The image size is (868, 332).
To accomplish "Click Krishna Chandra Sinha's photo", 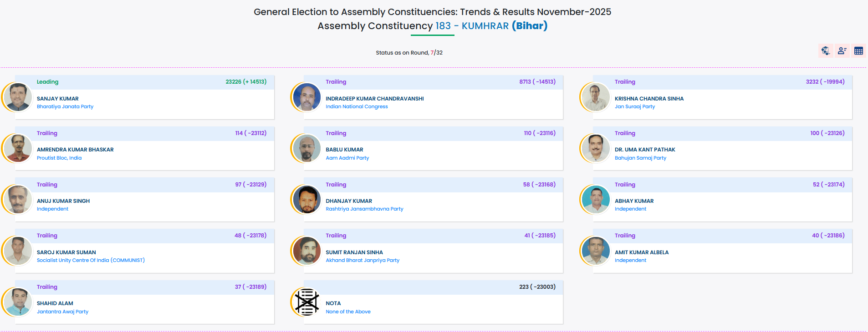I will [x=596, y=97].
